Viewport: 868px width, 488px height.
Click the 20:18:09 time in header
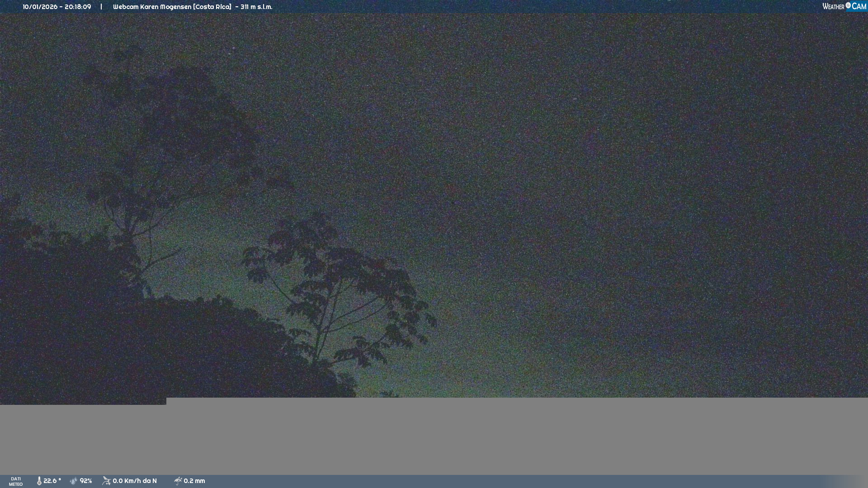pyautogui.click(x=78, y=7)
